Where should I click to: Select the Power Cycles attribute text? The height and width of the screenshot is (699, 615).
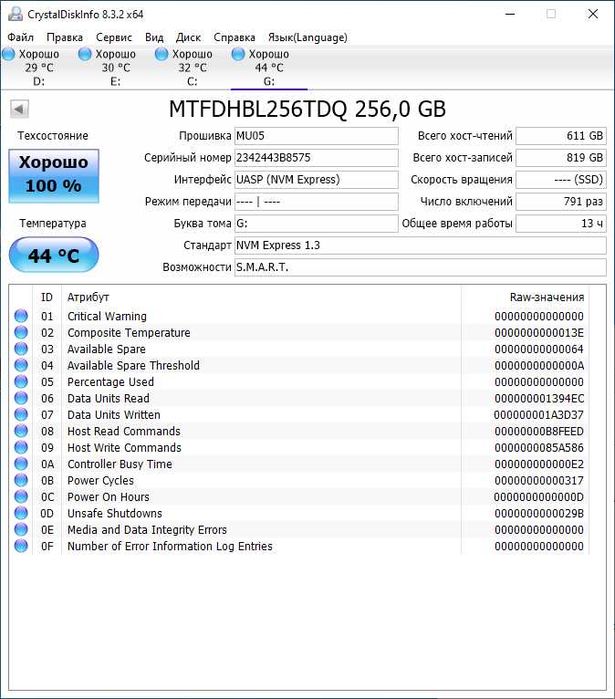coord(101,481)
